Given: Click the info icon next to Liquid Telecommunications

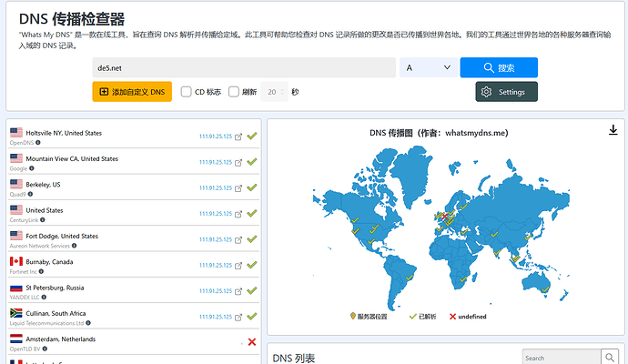Looking at the screenshot, I should pos(88,323).
